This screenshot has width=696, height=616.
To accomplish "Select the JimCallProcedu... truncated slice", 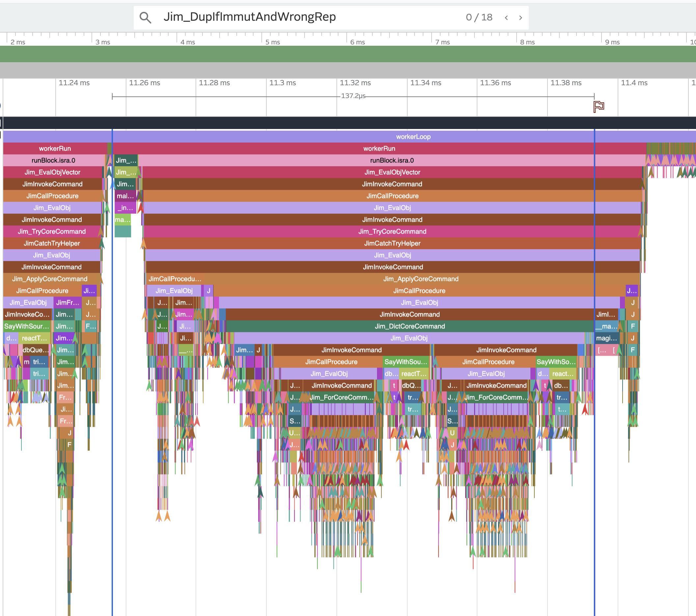I will [x=175, y=279].
